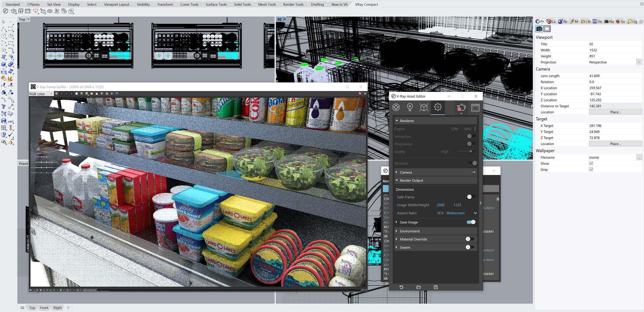Select the Right viewport tab at bottom
The image size is (644, 312).
[57, 308]
